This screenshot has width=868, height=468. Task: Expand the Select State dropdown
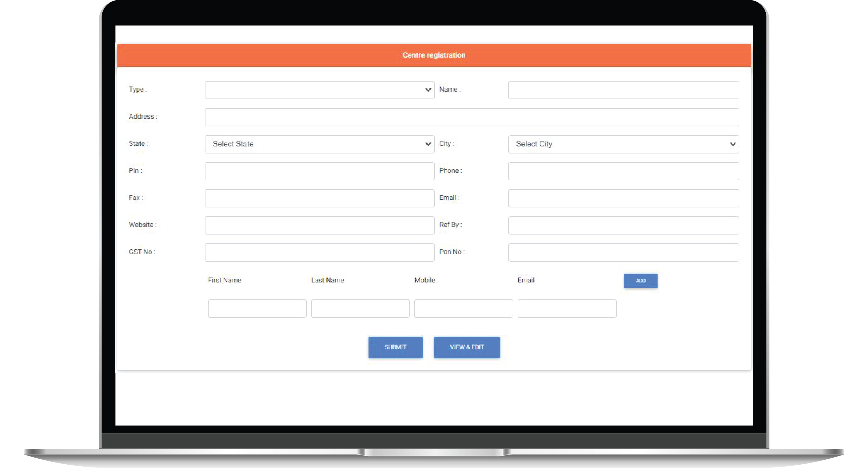click(x=319, y=144)
